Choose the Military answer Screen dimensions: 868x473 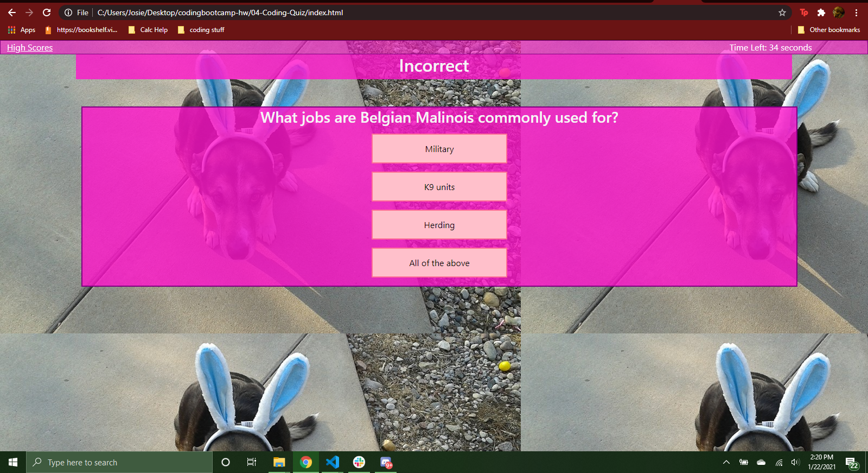click(x=439, y=149)
